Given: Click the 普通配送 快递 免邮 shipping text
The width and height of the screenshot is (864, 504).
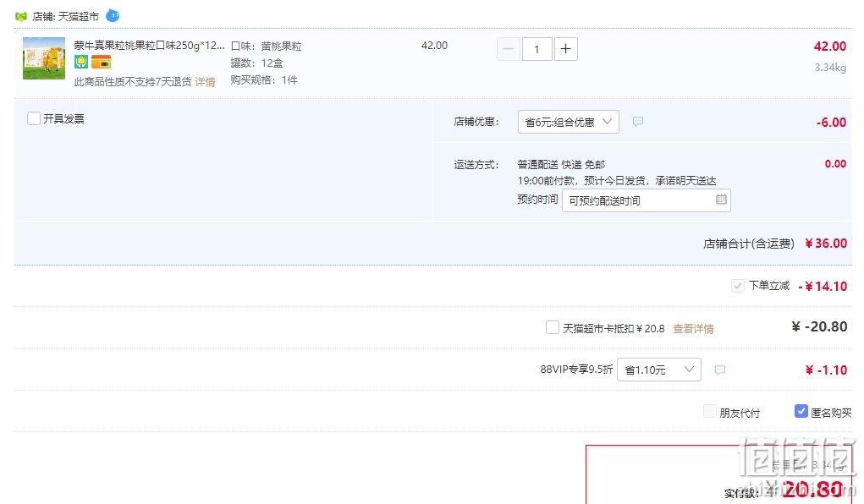Looking at the screenshot, I should 561,165.
